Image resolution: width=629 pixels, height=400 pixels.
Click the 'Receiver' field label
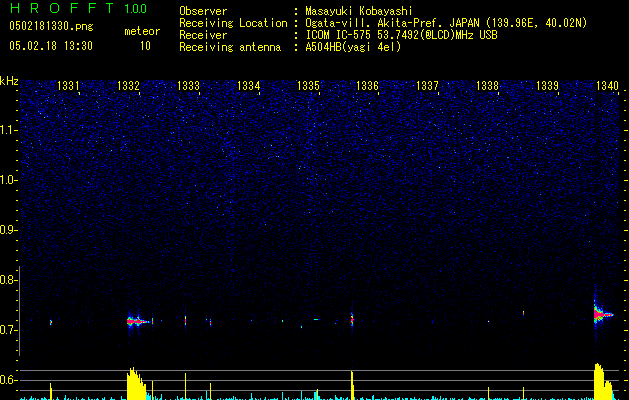coord(203,35)
